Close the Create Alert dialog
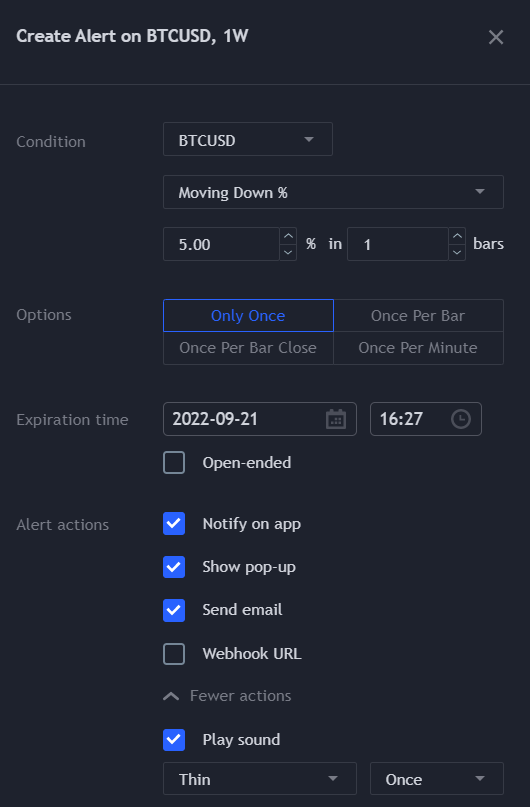The image size is (530, 807). pyautogui.click(x=496, y=37)
